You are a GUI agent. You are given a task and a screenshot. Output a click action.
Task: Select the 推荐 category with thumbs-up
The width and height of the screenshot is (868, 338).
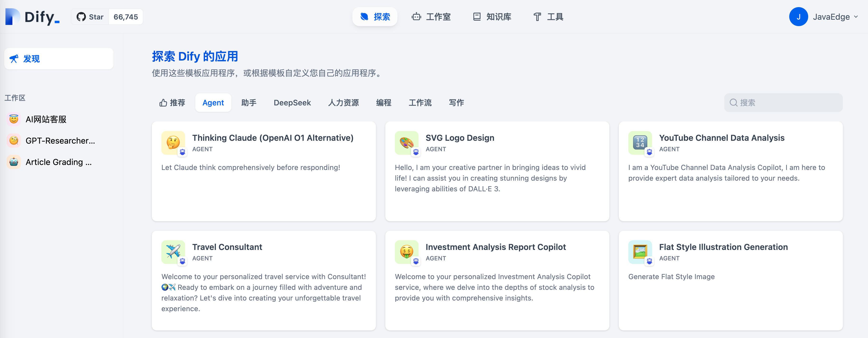[x=172, y=103]
